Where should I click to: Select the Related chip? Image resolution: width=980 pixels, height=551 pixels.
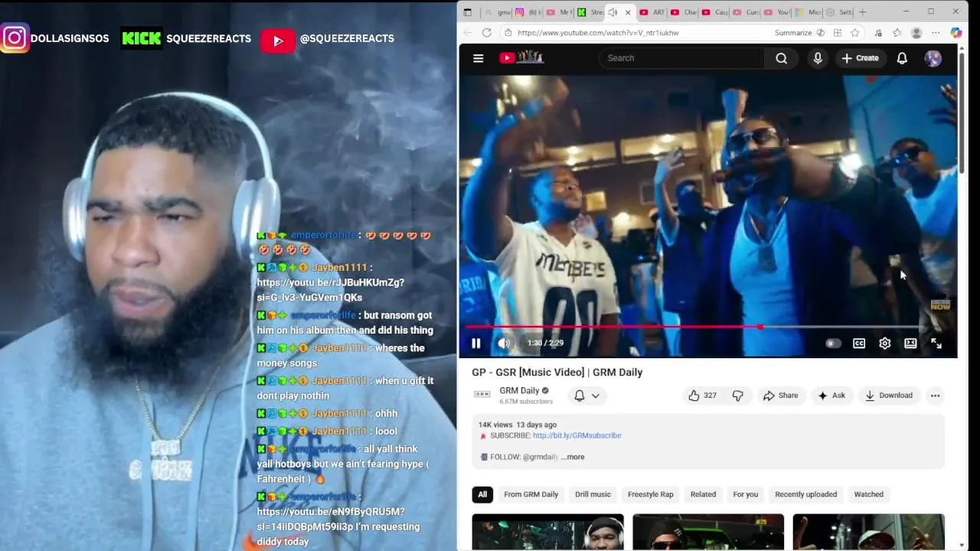pyautogui.click(x=703, y=494)
